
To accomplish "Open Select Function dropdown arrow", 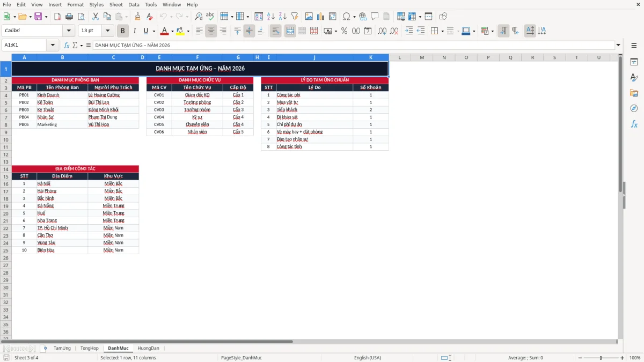I will tap(80, 45).
